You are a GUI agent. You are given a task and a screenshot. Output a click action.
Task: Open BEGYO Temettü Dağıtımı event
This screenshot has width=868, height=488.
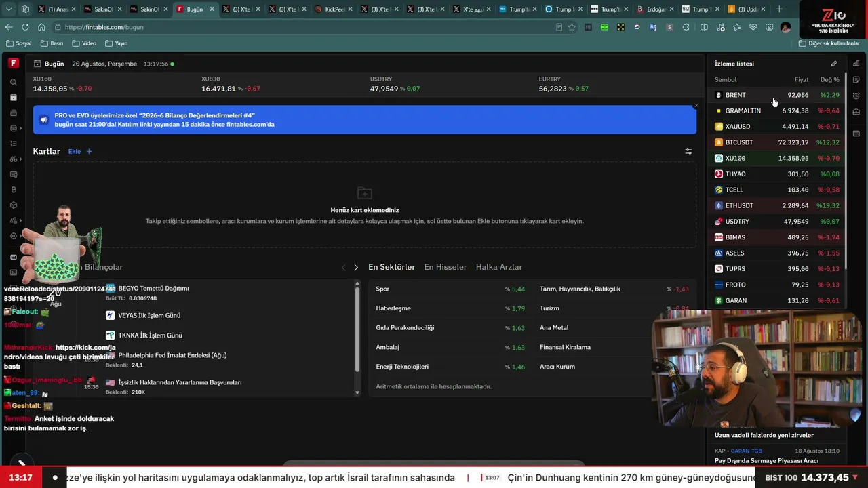click(x=153, y=289)
